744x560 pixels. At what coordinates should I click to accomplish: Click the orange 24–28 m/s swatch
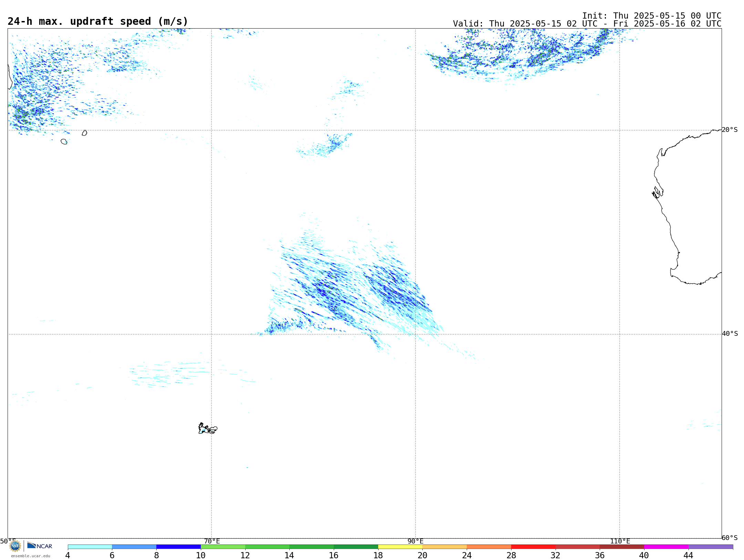pos(489,547)
